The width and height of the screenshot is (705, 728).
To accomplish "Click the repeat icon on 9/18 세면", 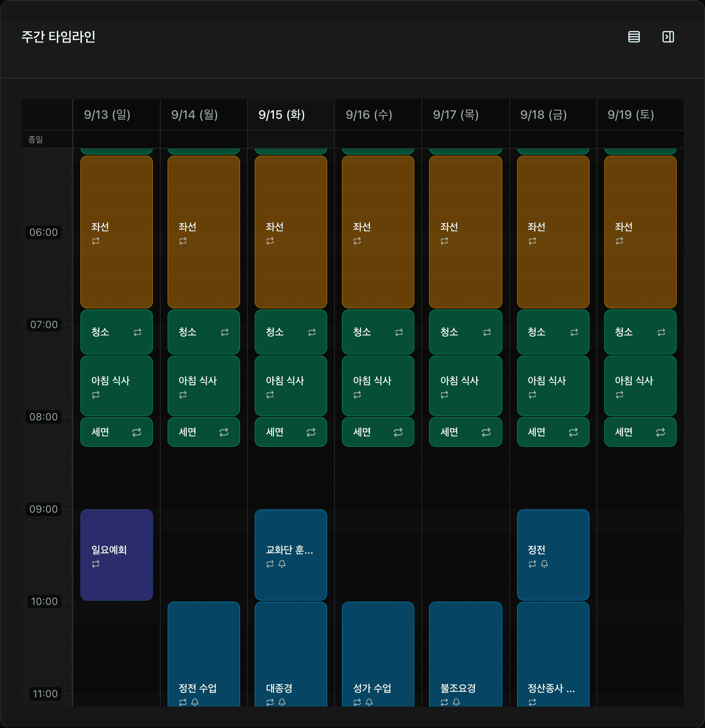I will click(x=573, y=432).
